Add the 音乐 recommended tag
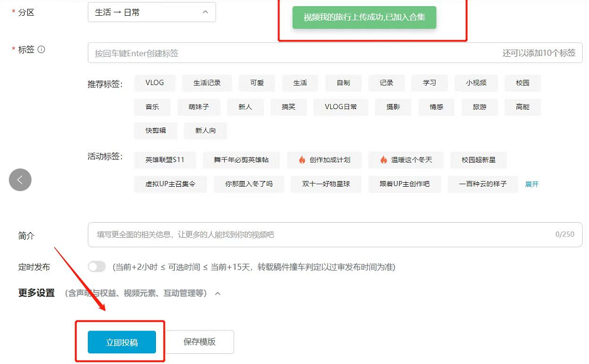589x364 pixels. pos(152,107)
